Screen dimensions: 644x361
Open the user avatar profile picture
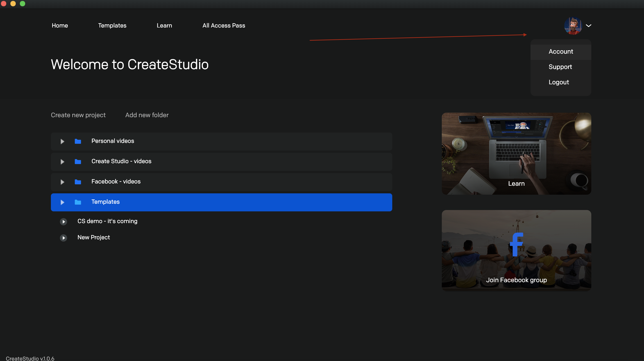573,25
